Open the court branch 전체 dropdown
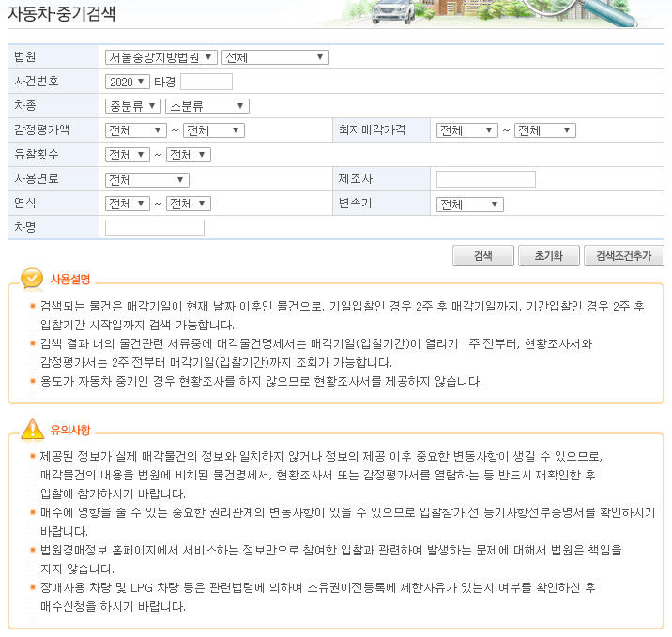The width and height of the screenshot is (672, 637). pyautogui.click(x=275, y=57)
